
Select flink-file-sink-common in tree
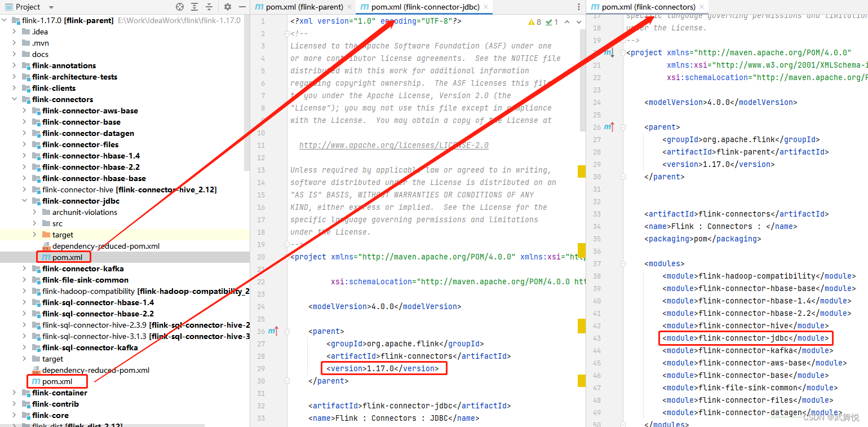[85, 280]
